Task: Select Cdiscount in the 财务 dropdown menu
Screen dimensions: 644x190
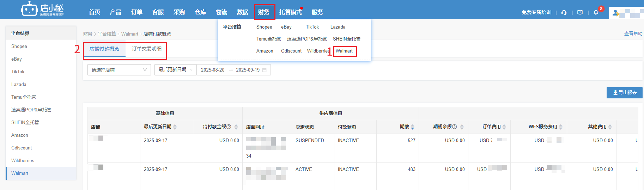Action: click(291, 51)
